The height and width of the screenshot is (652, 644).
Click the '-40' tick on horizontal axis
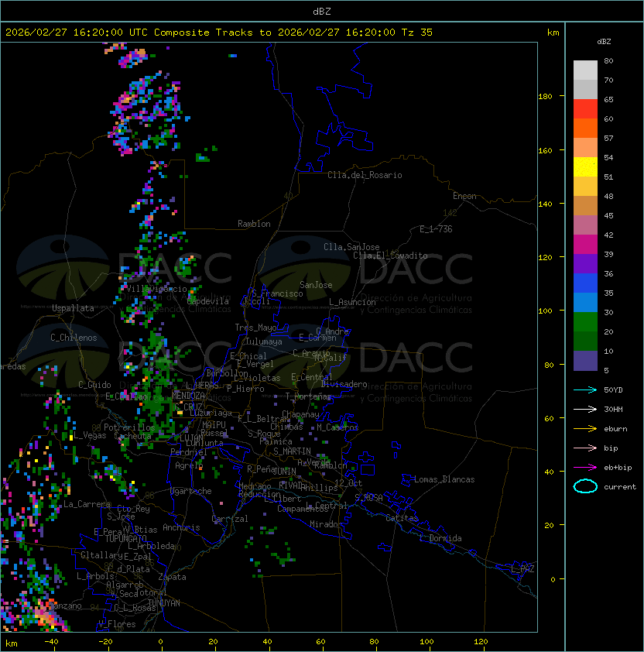(x=51, y=642)
